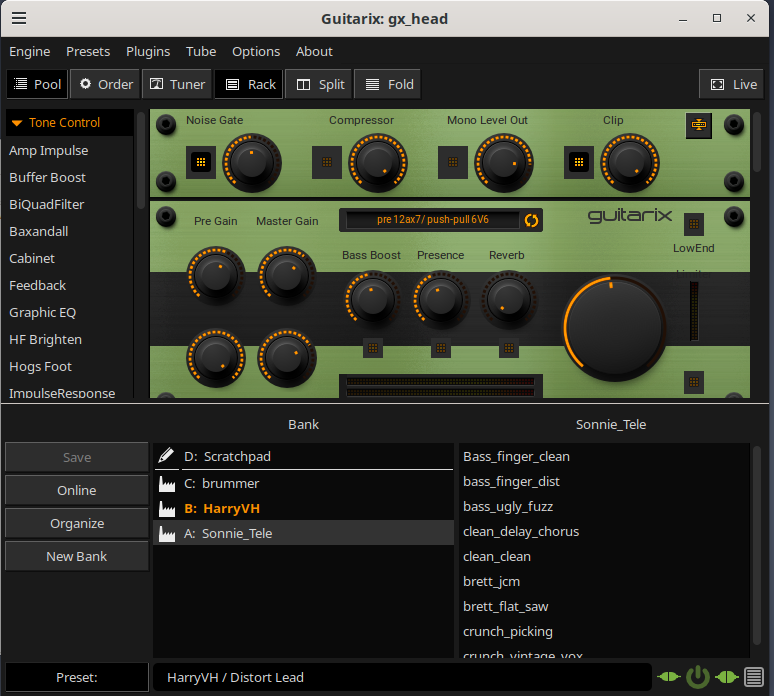Click the status bar list icon at far right
This screenshot has width=774, height=696.
(754, 677)
